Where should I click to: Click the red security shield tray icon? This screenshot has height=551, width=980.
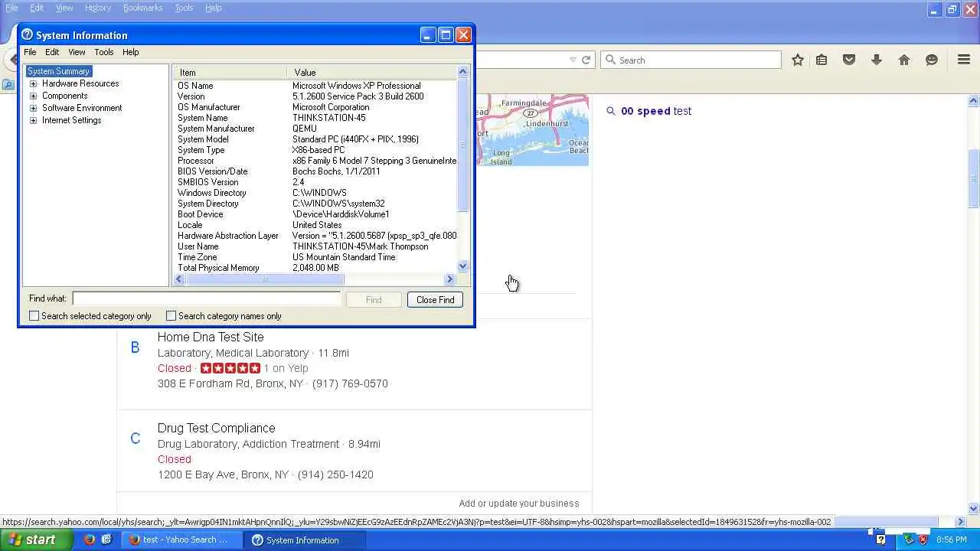[923, 540]
